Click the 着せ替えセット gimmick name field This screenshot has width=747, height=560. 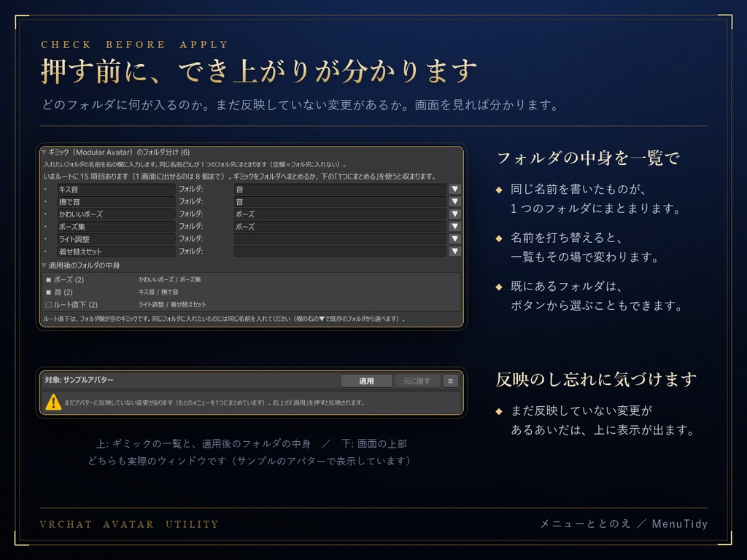[116, 251]
